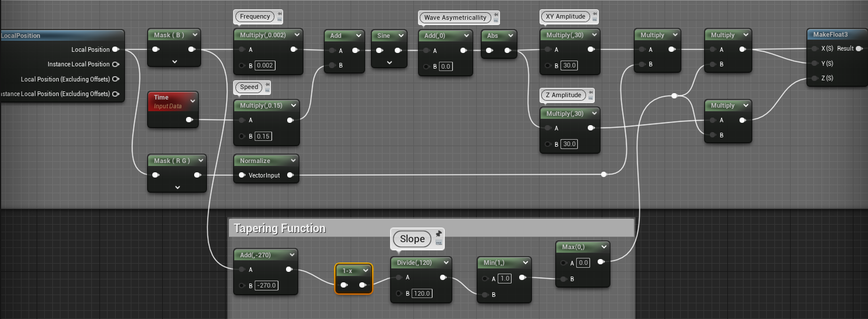
Task: Open the Sine node header chevron
Action: [400, 36]
